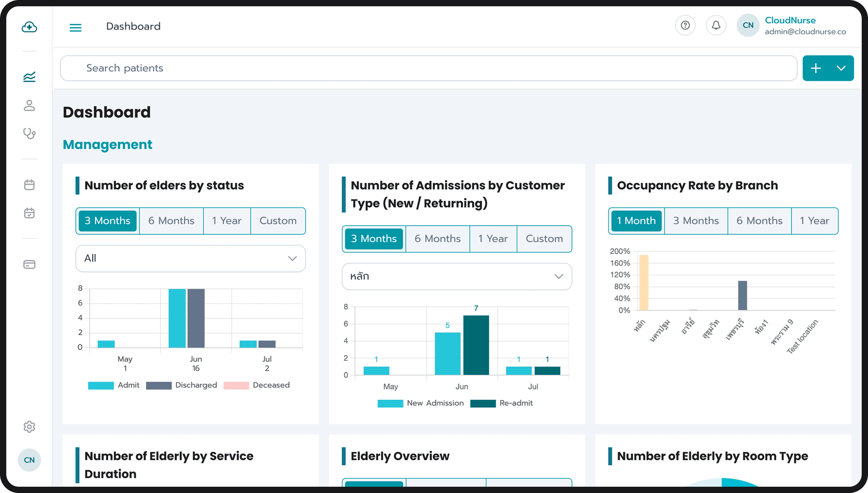This screenshot has width=868, height=493.
Task: Open the patients person sidebar icon
Action: tap(29, 105)
